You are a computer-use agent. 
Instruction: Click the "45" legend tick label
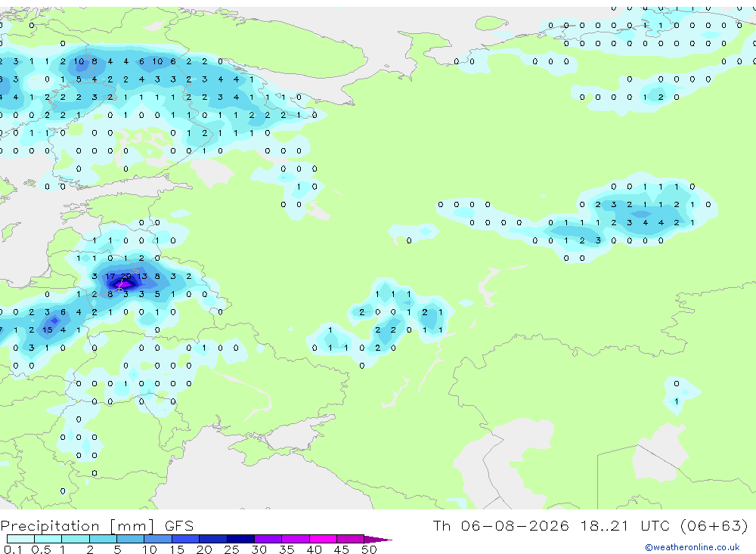coord(342,549)
